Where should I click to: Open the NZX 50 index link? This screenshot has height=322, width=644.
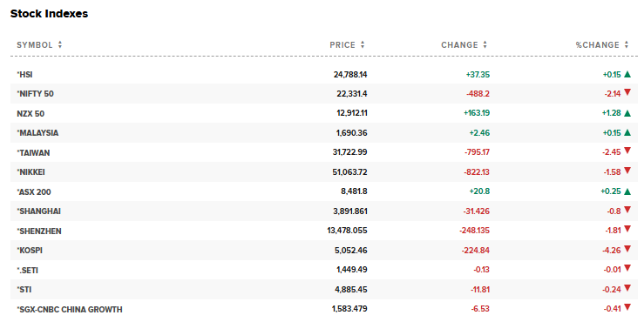31,114
